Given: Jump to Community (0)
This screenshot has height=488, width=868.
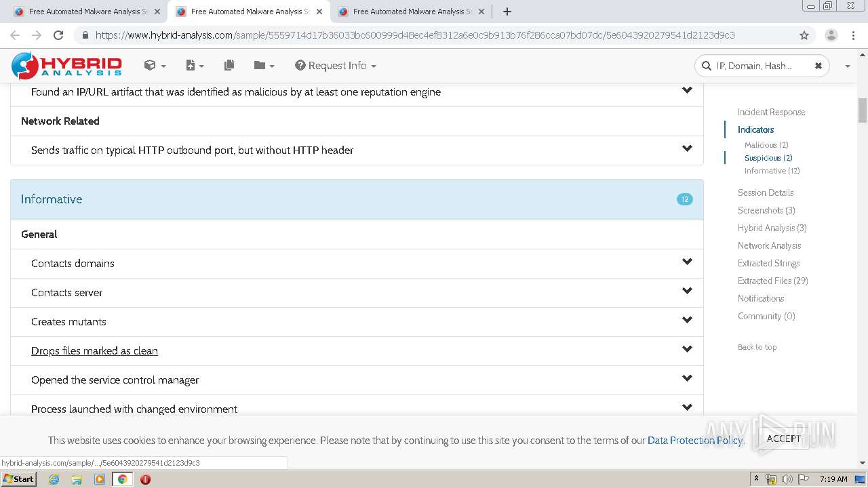Looking at the screenshot, I should click(766, 317).
